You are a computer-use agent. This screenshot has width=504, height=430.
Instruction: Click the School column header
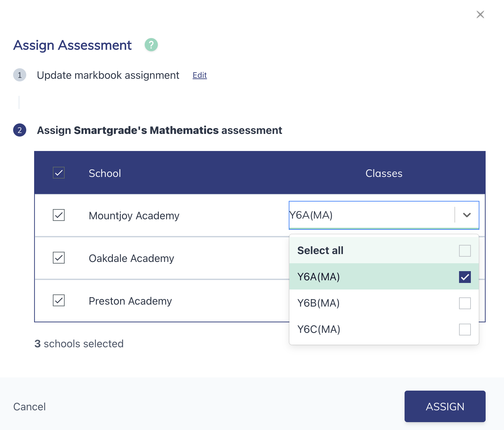(x=105, y=173)
